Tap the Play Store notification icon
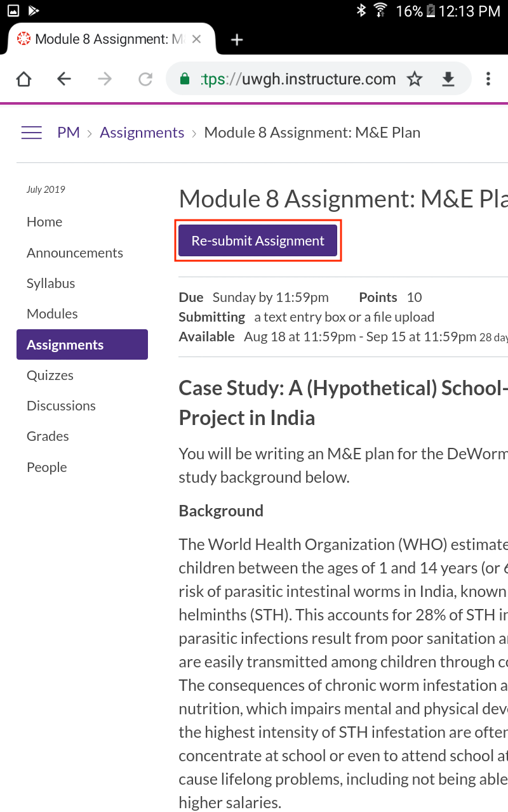This screenshot has height=812, width=508. tap(34, 10)
